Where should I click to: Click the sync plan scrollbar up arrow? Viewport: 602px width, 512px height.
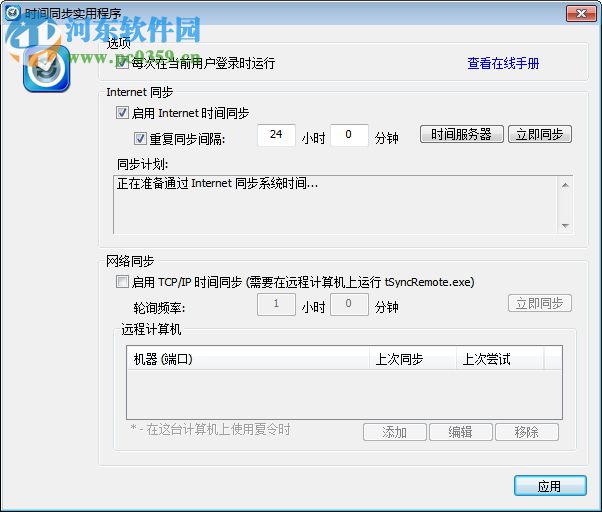565,185
